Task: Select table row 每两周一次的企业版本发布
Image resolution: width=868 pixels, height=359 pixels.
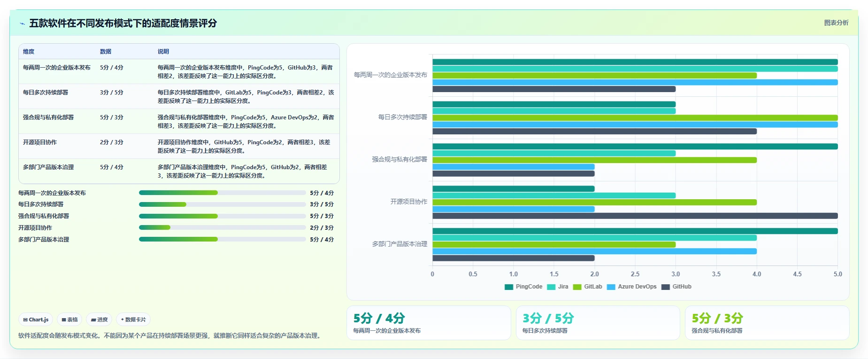Action: [x=179, y=71]
